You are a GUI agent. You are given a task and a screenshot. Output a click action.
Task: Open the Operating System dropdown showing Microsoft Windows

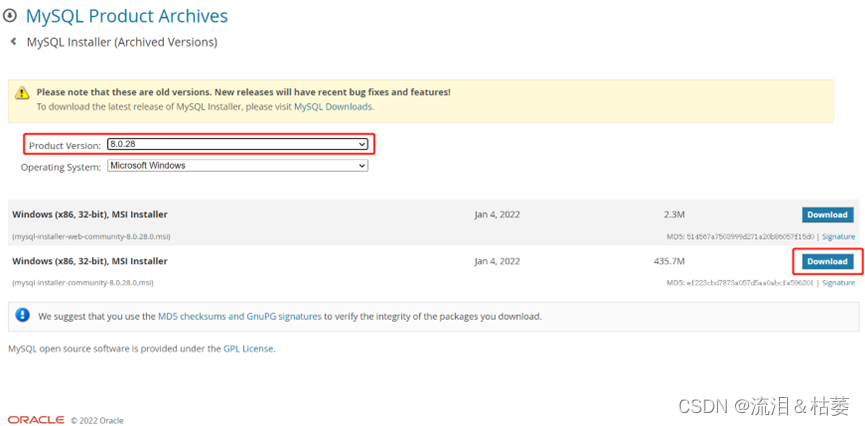[x=237, y=166]
